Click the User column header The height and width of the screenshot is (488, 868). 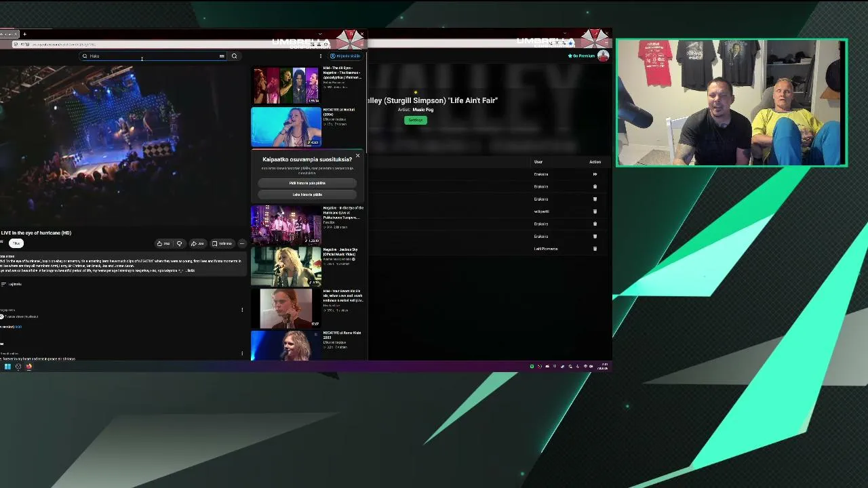pyautogui.click(x=538, y=162)
